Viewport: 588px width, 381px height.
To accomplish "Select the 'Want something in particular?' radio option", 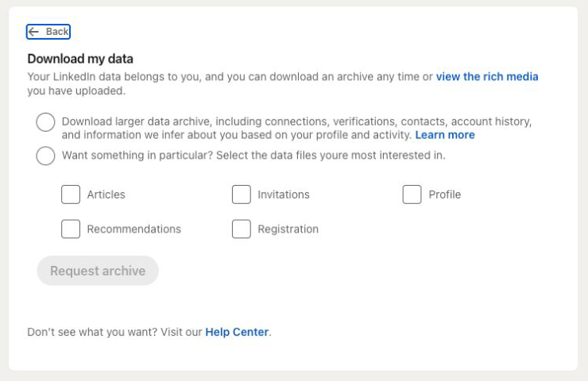I will tap(45, 156).
